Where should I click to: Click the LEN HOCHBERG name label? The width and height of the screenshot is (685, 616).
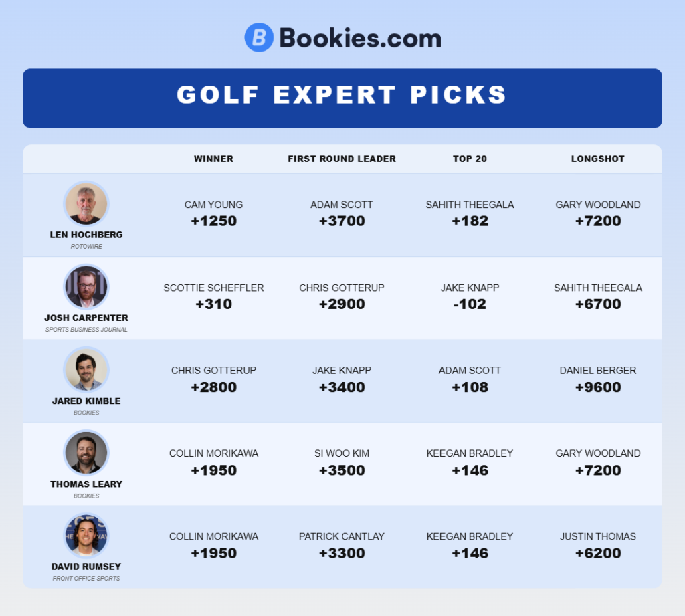coord(86,235)
